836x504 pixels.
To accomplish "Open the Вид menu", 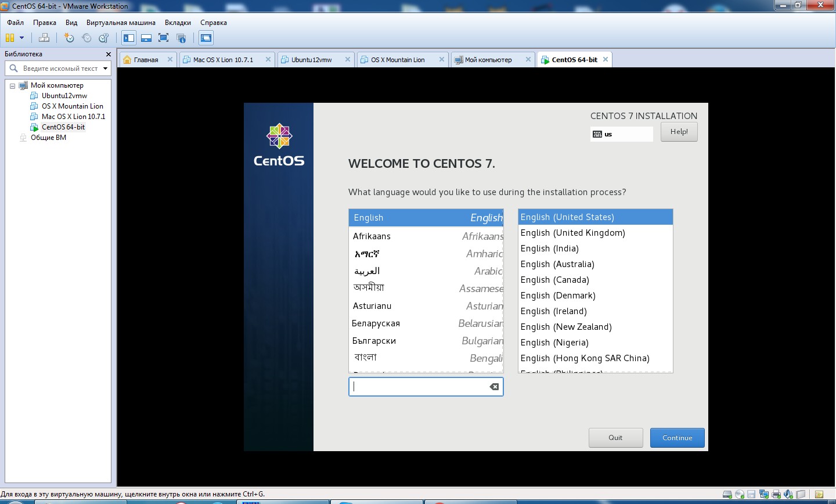I will pos(71,23).
